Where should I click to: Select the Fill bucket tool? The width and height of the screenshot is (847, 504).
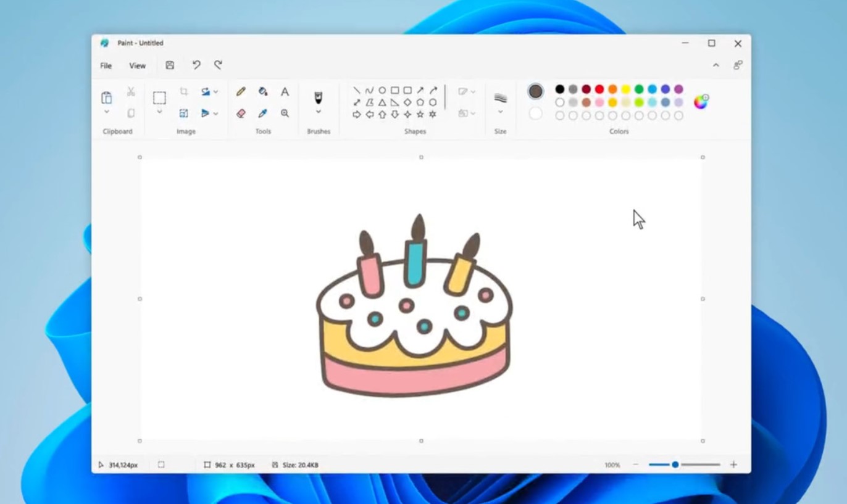(x=263, y=91)
